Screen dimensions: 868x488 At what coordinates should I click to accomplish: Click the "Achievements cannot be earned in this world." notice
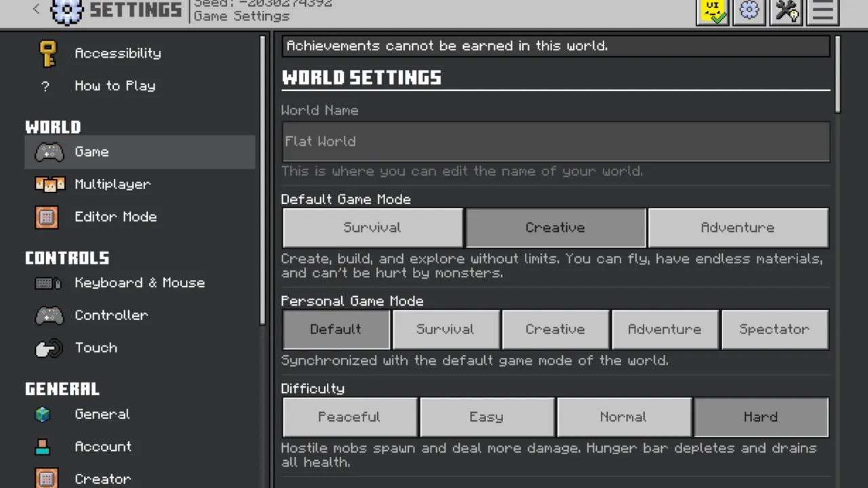[556, 46]
